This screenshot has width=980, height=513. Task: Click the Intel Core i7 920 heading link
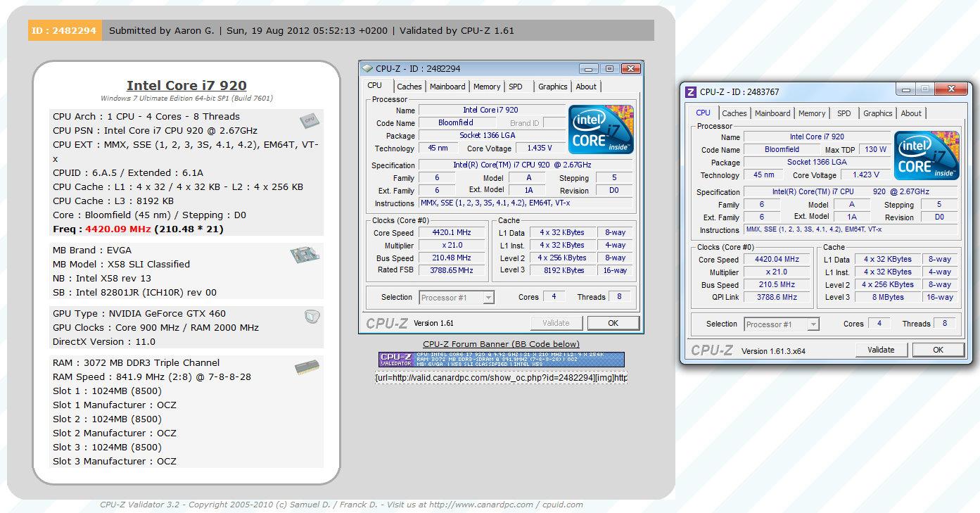pos(186,86)
